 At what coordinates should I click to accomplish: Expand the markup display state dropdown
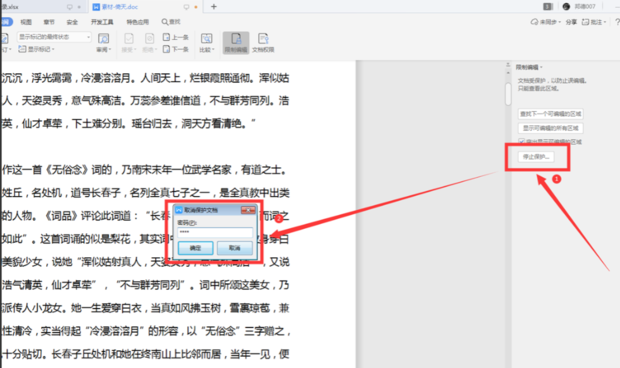(x=54, y=37)
